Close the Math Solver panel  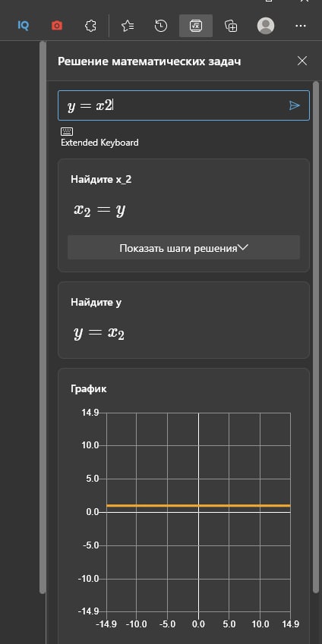point(302,61)
